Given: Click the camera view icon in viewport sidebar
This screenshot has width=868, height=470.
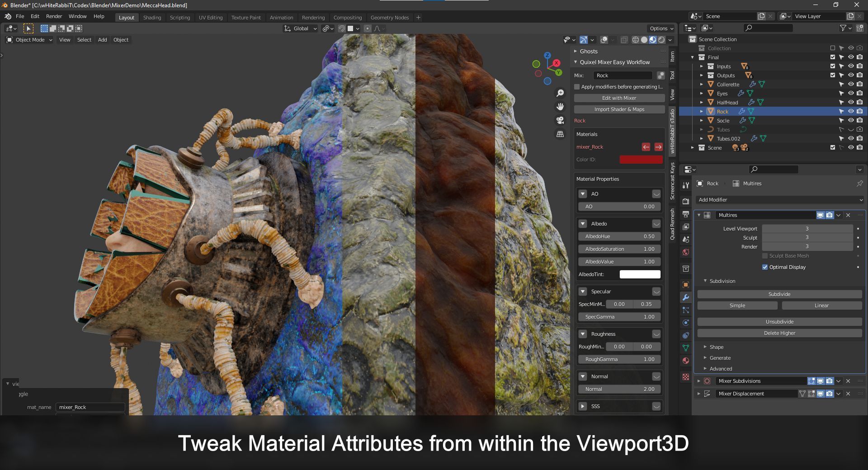Looking at the screenshot, I should 560,120.
